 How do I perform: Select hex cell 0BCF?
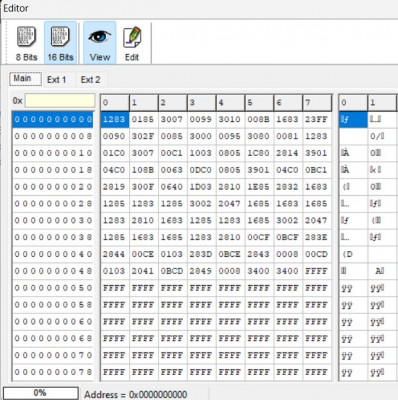pyautogui.click(x=288, y=237)
